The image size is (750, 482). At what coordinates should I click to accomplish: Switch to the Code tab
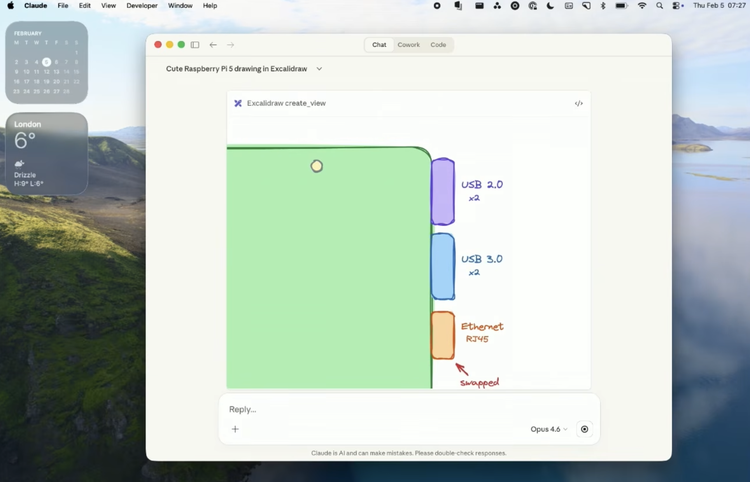[x=438, y=45]
